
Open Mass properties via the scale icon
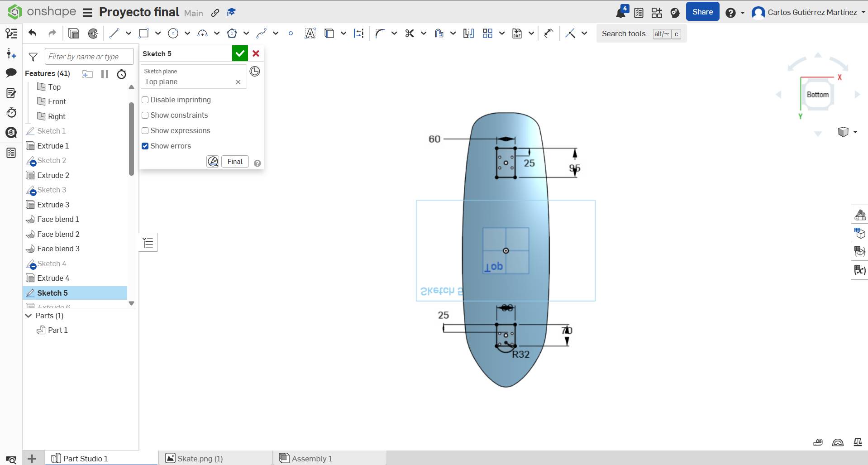coord(858,442)
